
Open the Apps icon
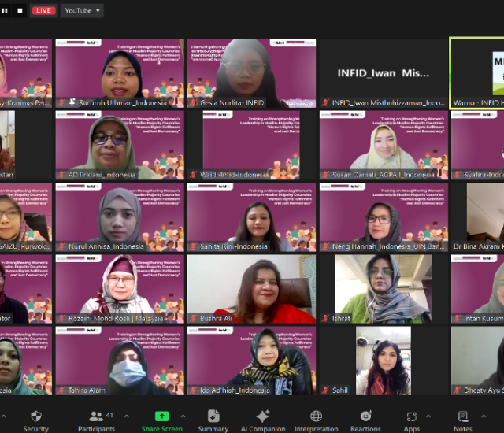click(412, 416)
